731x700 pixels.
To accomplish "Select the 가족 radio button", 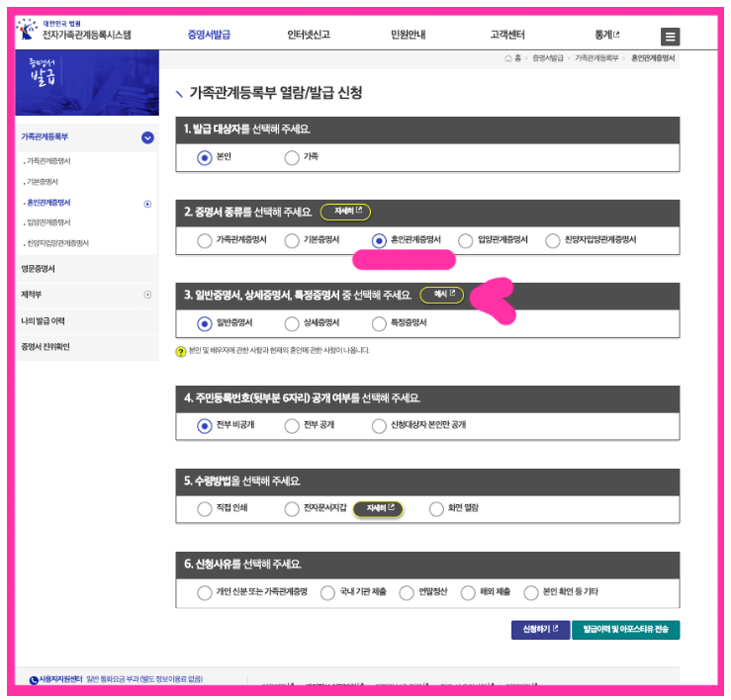I will click(x=292, y=157).
